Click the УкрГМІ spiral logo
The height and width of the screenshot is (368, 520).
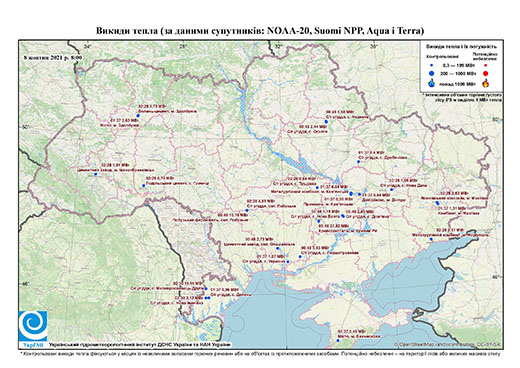click(33, 326)
